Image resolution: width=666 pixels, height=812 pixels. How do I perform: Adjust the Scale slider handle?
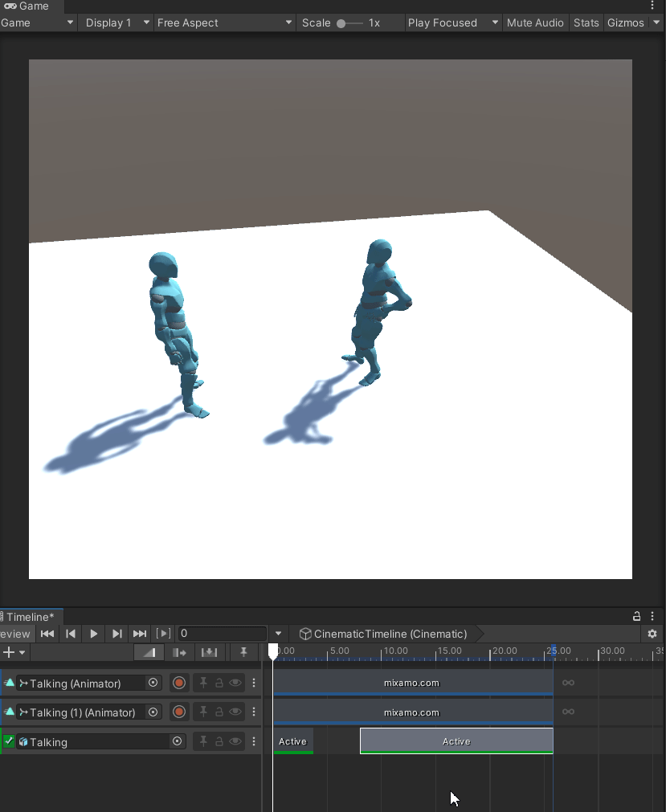pyautogui.click(x=341, y=23)
